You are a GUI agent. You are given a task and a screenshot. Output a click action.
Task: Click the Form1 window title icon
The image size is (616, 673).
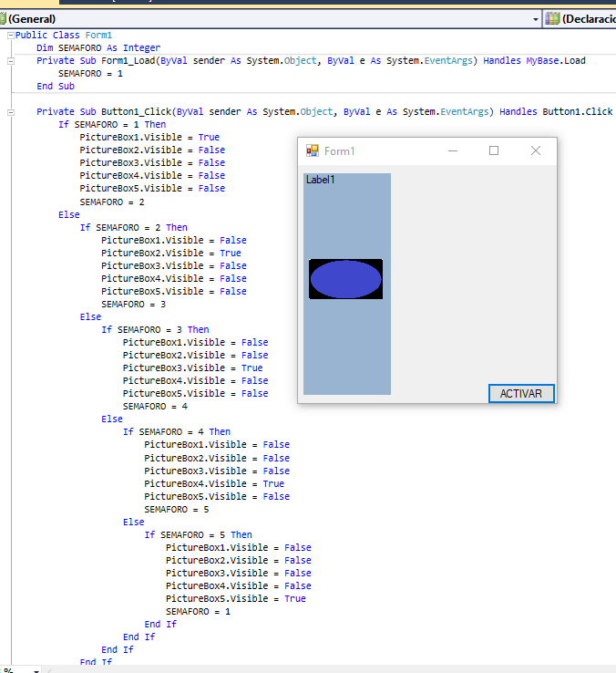tap(313, 150)
